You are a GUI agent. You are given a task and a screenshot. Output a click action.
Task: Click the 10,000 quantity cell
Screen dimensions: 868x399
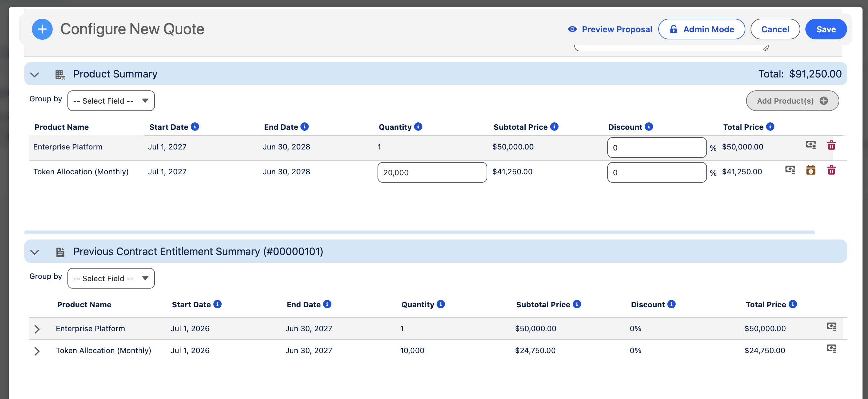(412, 351)
